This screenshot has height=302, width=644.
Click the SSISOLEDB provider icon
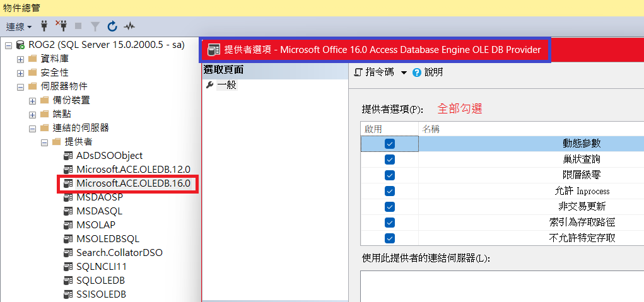68,295
